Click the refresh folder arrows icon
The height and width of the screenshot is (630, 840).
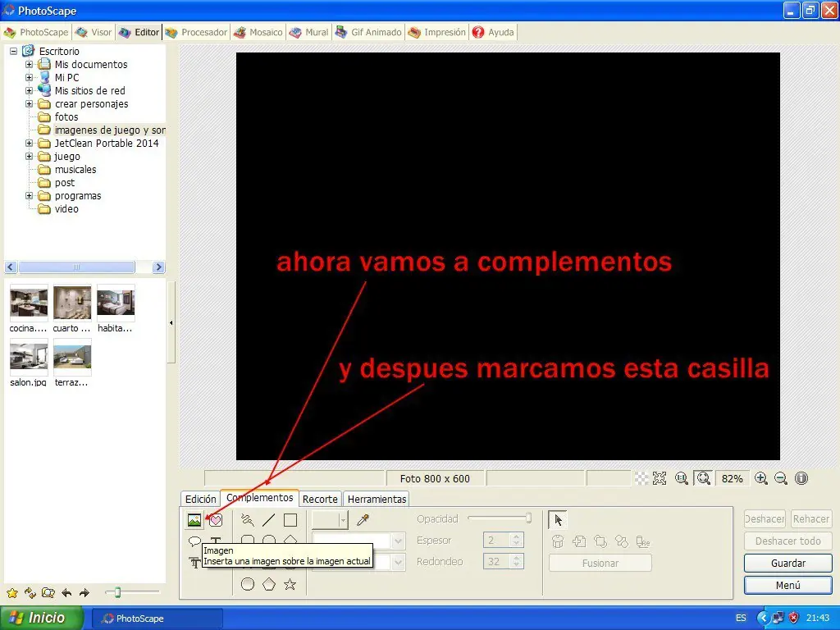(30, 592)
